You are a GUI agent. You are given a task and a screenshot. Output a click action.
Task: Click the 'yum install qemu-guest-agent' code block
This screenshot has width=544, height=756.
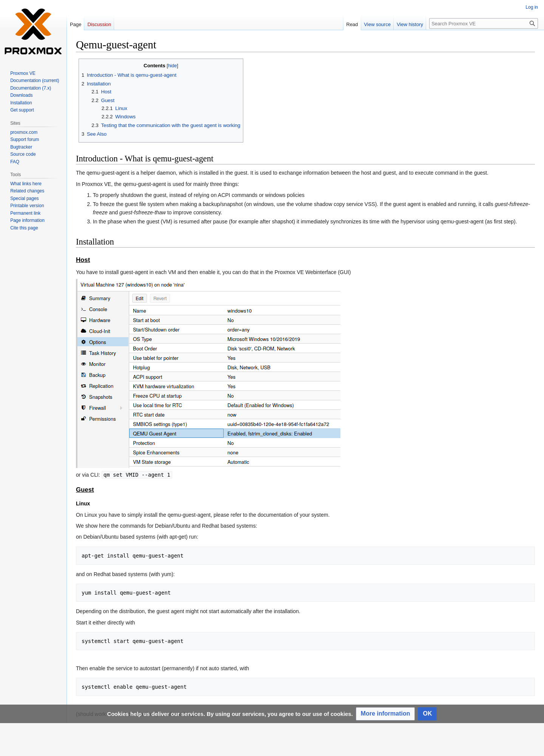pos(305,593)
